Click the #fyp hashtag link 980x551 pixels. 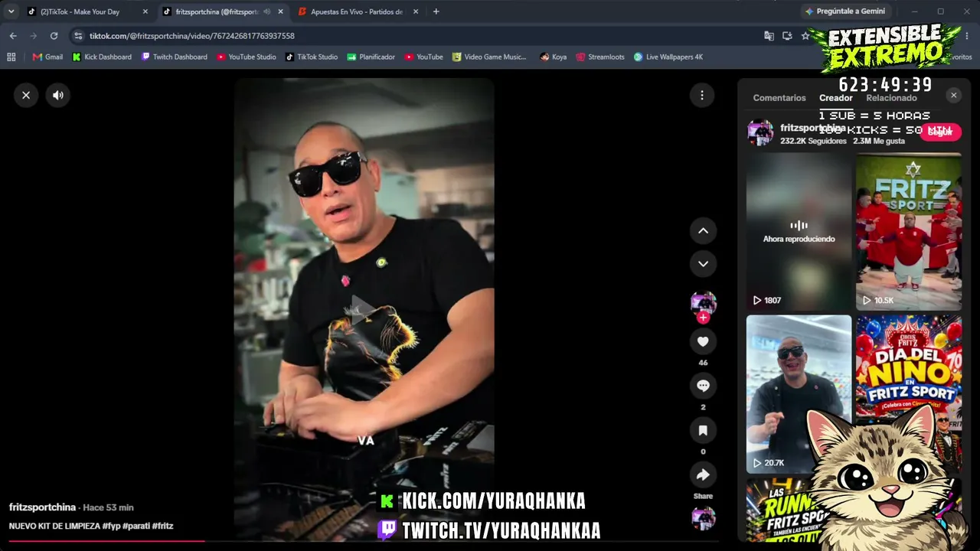click(x=113, y=527)
